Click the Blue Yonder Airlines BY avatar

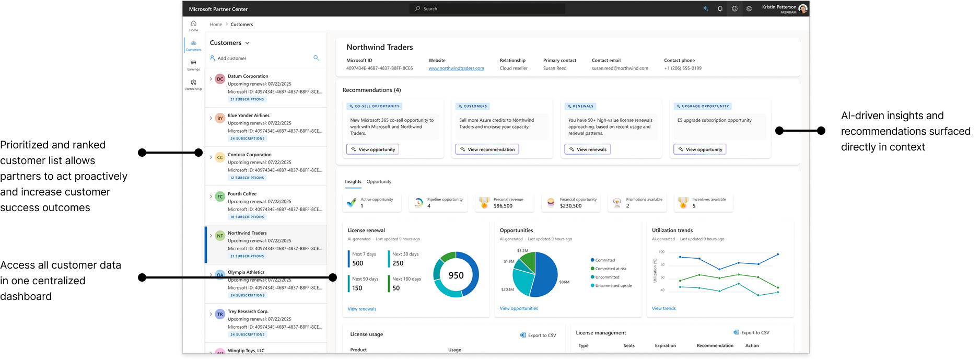220,118
